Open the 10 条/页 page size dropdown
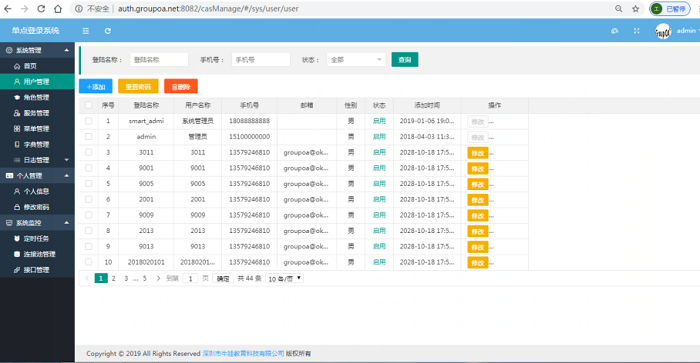 [x=284, y=279]
